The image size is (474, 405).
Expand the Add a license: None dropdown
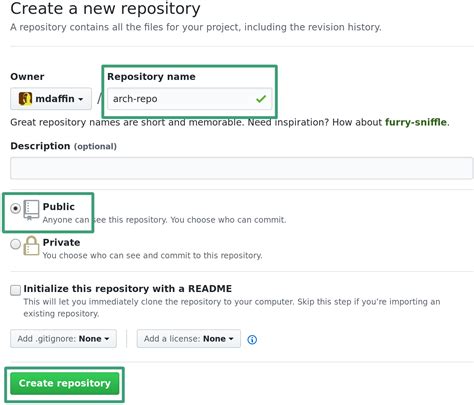coord(189,339)
